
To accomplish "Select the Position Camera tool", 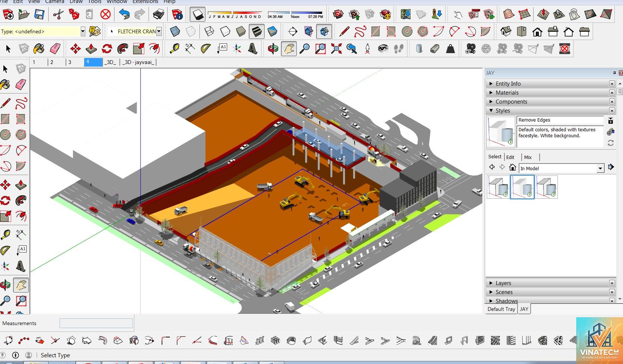I will pos(367,49).
